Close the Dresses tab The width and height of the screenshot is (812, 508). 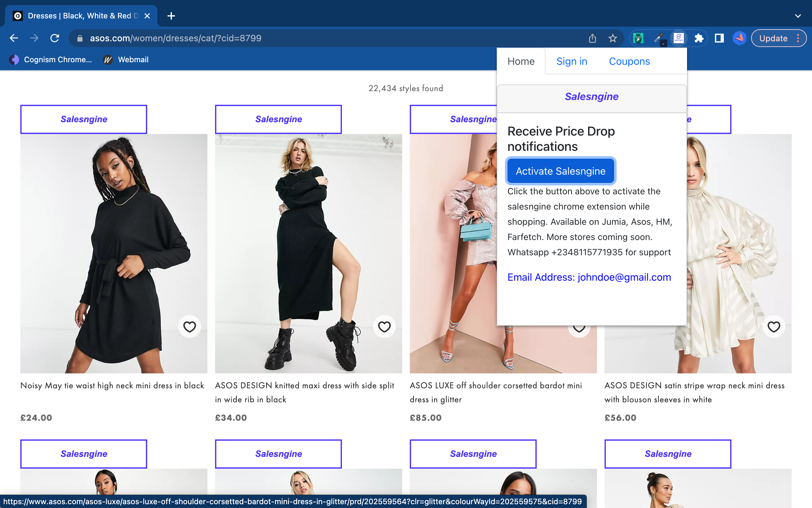147,16
